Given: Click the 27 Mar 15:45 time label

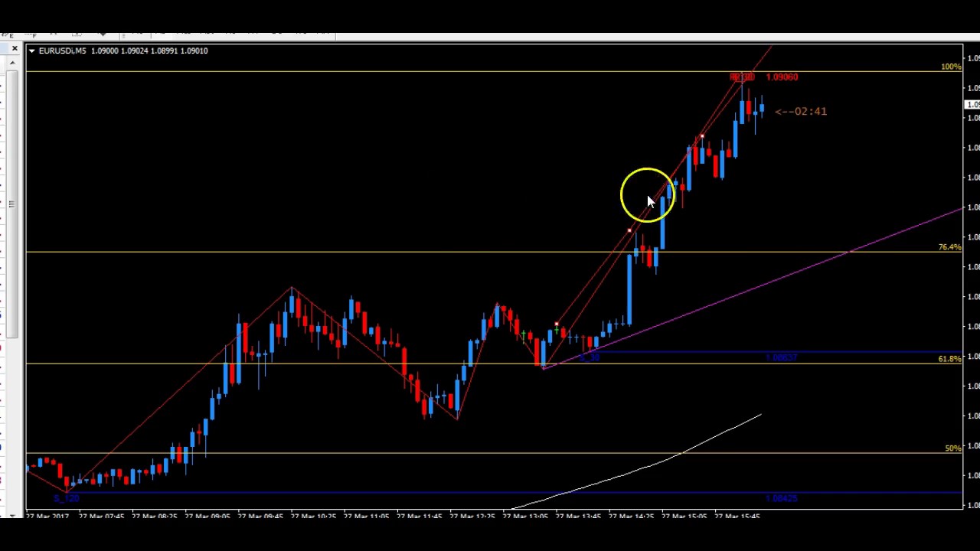Looking at the screenshot, I should 737,517.
